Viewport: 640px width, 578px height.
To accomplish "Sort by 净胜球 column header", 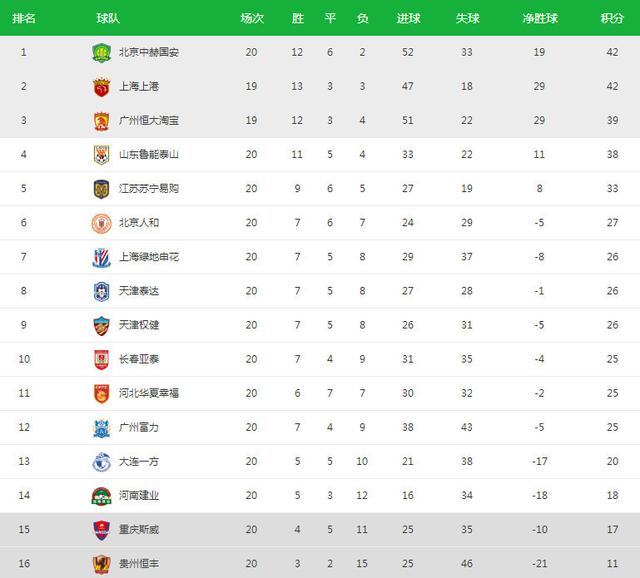I will tap(540, 18).
